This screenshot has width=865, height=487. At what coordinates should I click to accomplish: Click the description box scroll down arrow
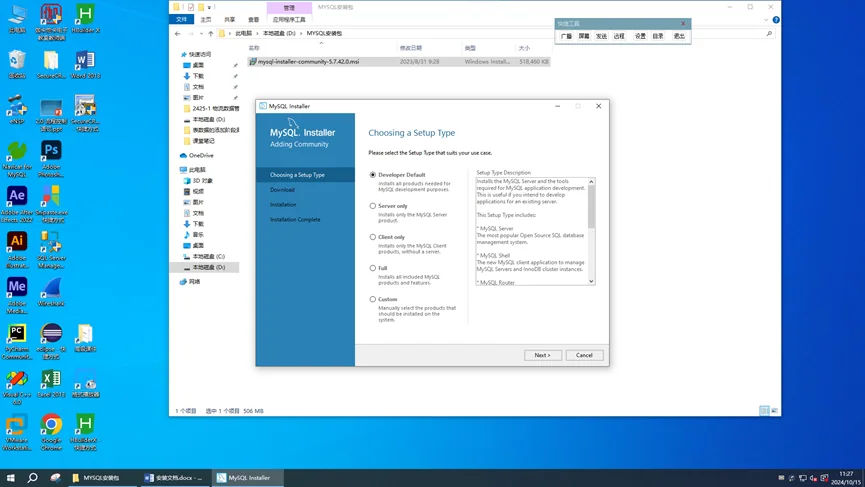click(x=591, y=281)
